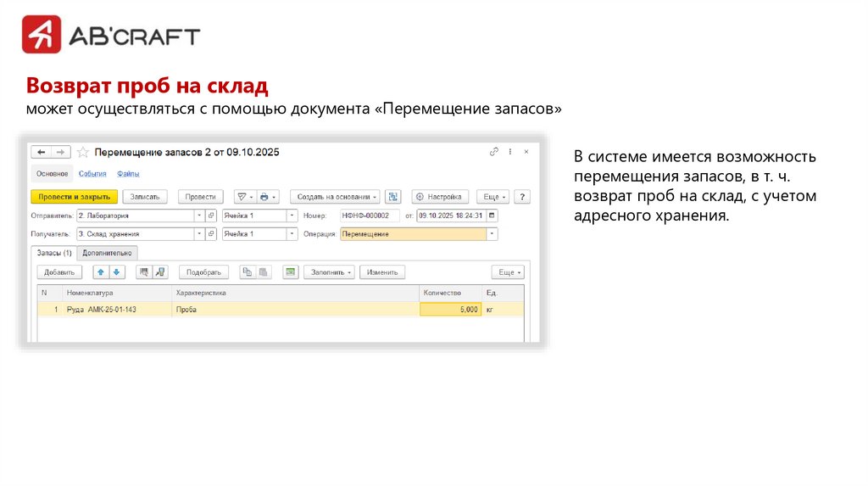
Task: Click the data collection terminal icon
Action: click(160, 272)
